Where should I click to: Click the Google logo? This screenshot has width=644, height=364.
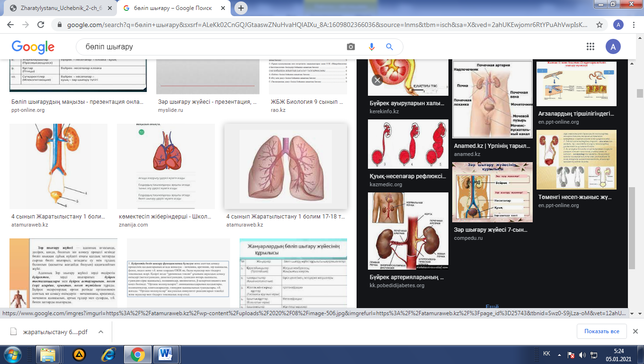coord(33,46)
